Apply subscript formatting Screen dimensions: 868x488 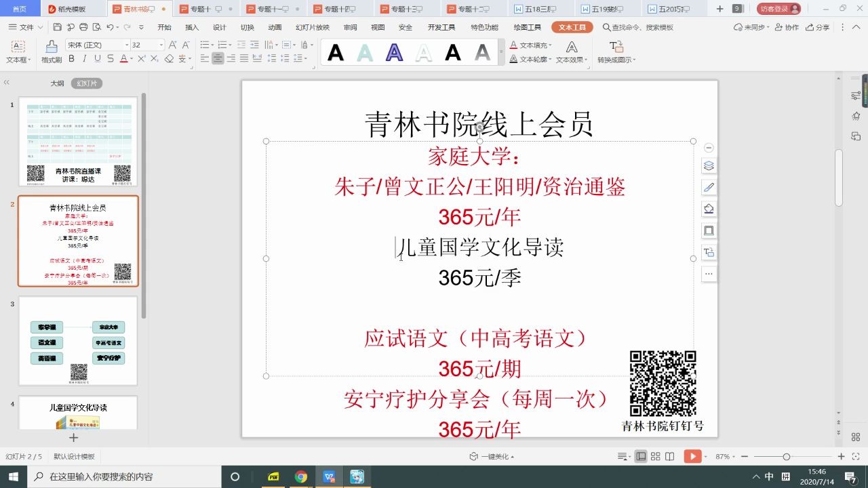tap(155, 59)
